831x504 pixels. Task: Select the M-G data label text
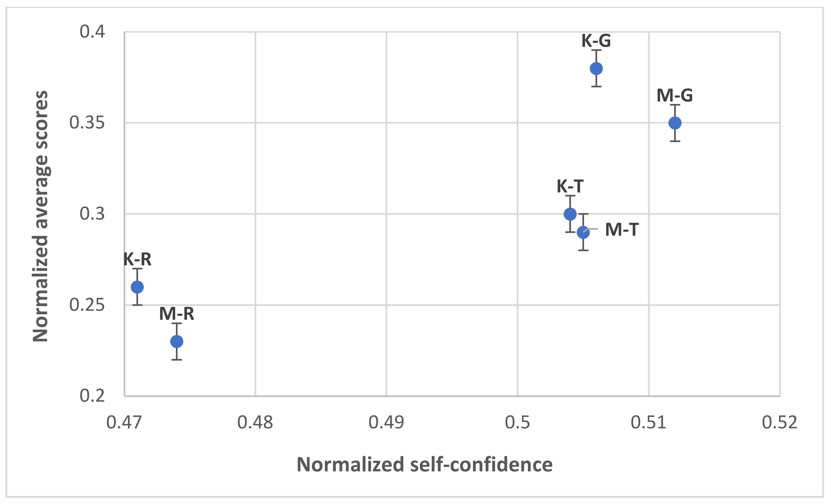pos(674,96)
